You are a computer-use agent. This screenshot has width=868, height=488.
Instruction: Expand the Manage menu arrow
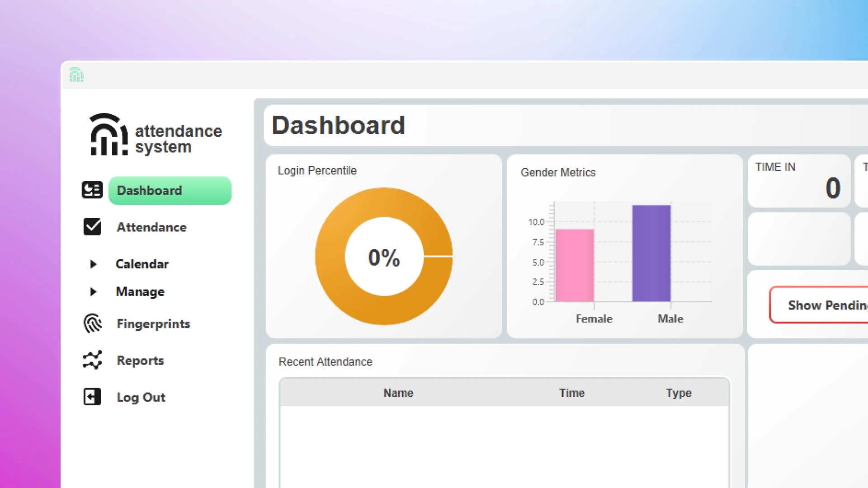pyautogui.click(x=93, y=292)
